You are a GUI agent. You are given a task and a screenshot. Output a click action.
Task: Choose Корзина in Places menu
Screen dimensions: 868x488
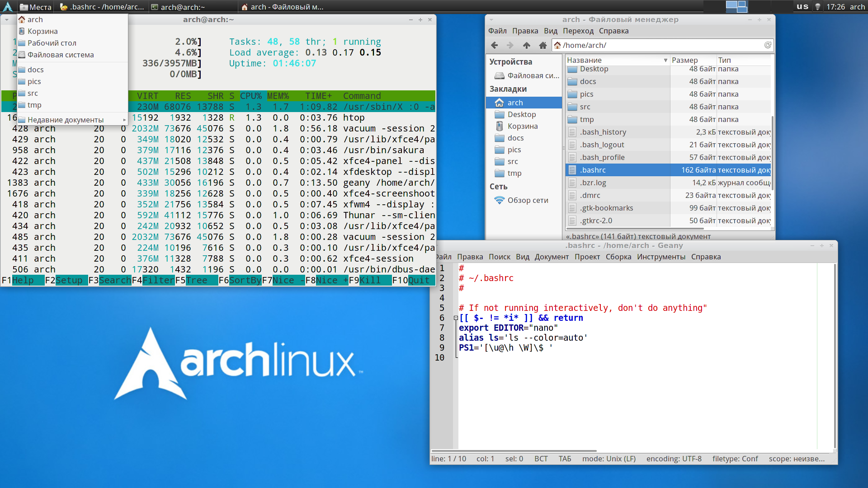pyautogui.click(x=72, y=31)
